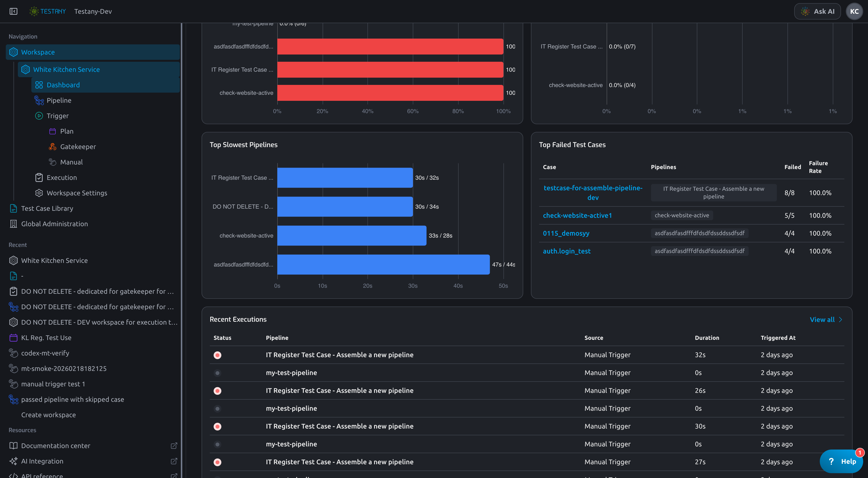Open the Help widget
Screen dimensions: 868x478
tap(841, 462)
